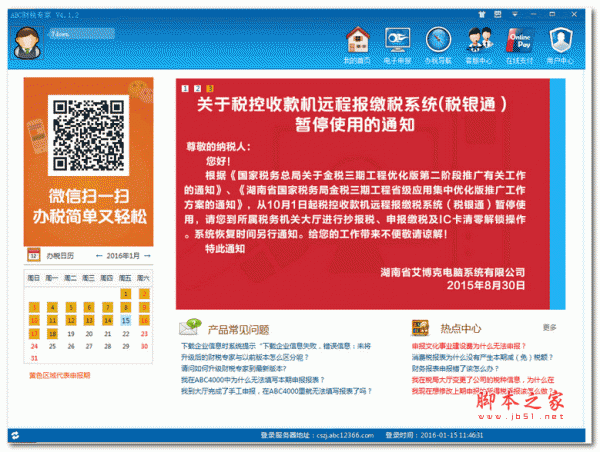Screen dimensions: 600x452
Task: Select January 1 in the calendar
Action: point(126,294)
